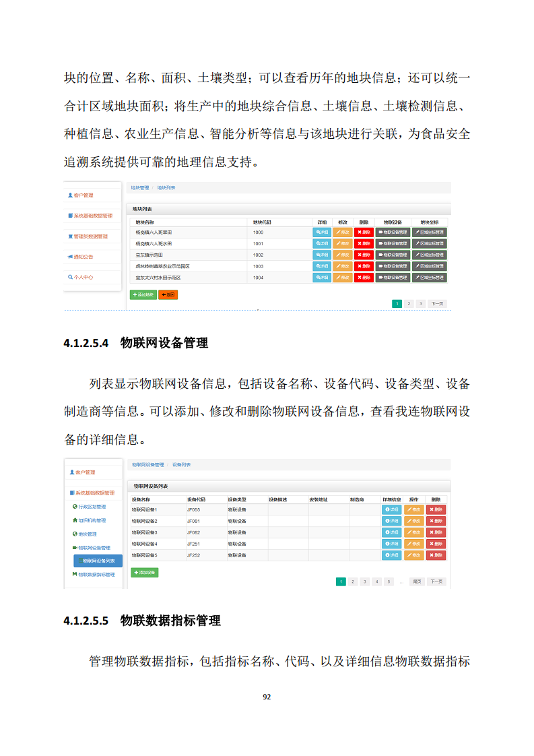Go to page 4 of device list

click(377, 581)
